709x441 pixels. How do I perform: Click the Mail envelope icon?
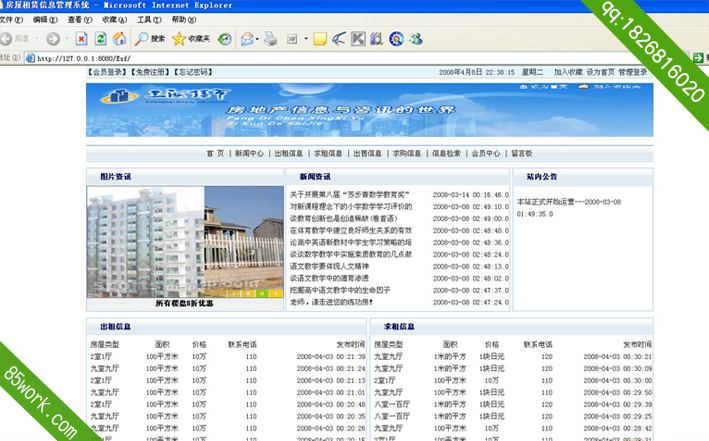click(x=244, y=39)
